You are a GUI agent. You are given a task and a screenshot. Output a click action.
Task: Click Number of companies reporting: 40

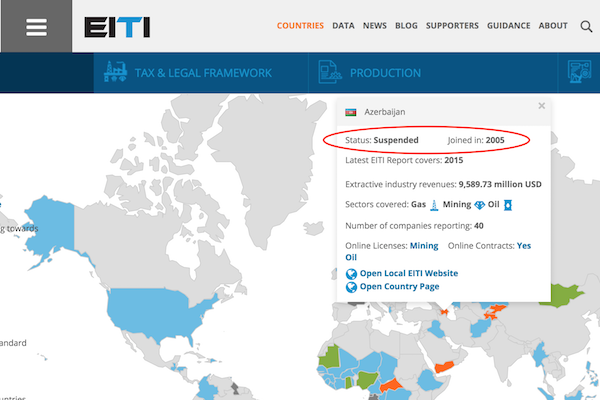414,226
